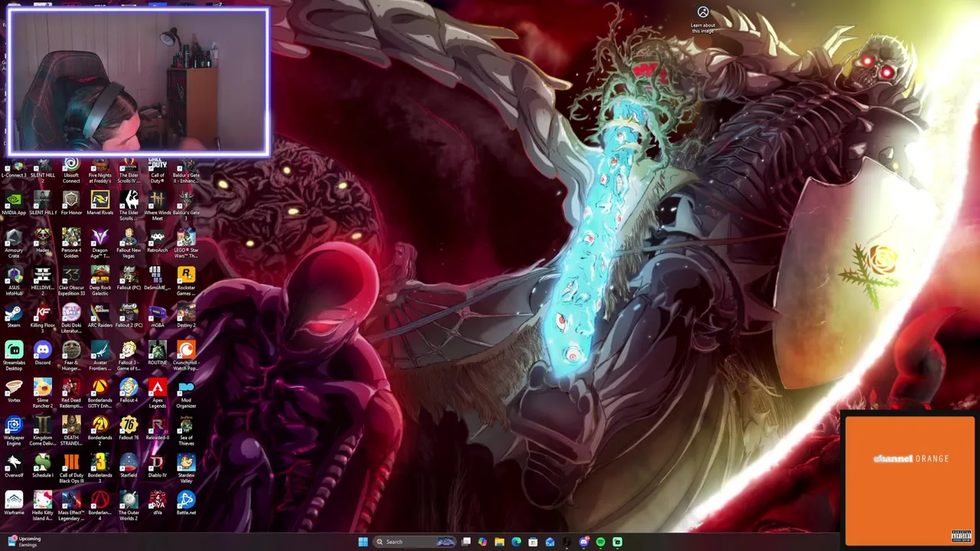This screenshot has height=551, width=980.
Task: Select the Fallout 4 desktop icon
Action: coord(129,391)
